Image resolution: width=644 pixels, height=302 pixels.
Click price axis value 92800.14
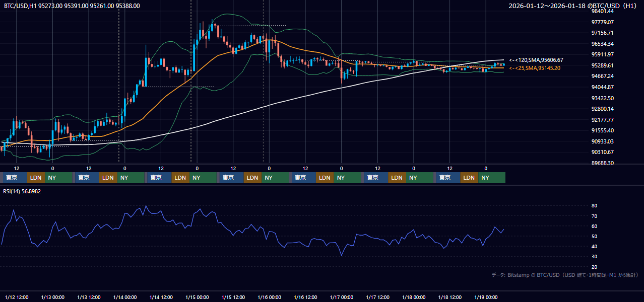click(602, 109)
